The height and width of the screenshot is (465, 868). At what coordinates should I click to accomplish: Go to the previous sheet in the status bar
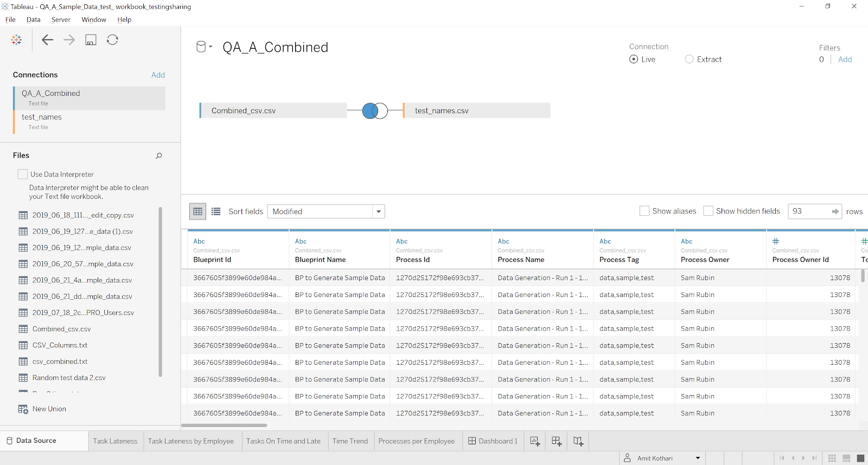click(793, 458)
